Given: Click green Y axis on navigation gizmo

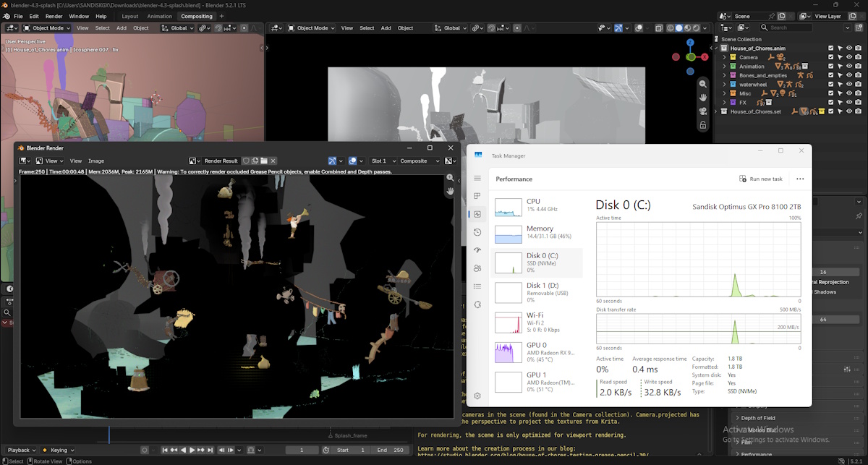Looking at the screenshot, I should [x=691, y=57].
